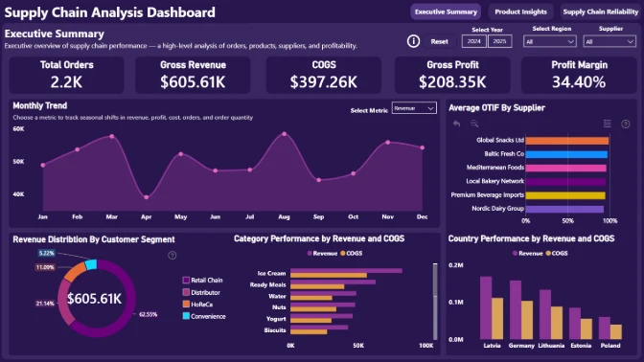The width and height of the screenshot is (644, 362).
Task: Click the undo arrow in OTIF chart
Action: click(x=456, y=124)
